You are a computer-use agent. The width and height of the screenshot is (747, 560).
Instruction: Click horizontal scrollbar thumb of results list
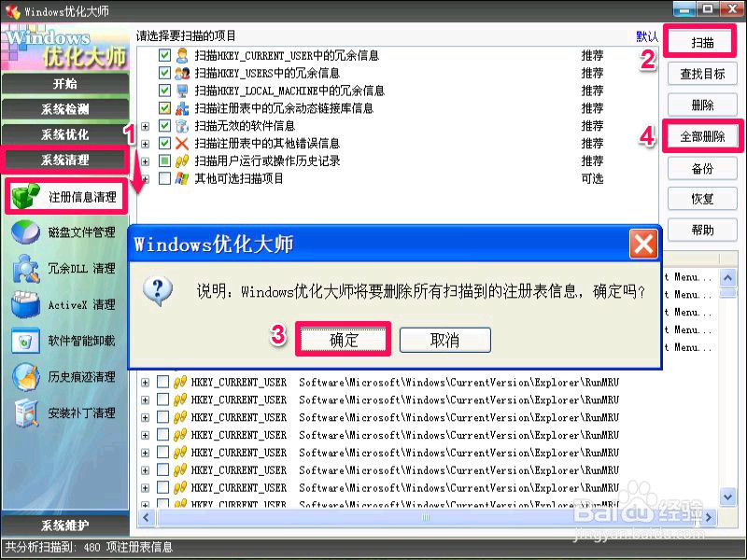tap(426, 517)
